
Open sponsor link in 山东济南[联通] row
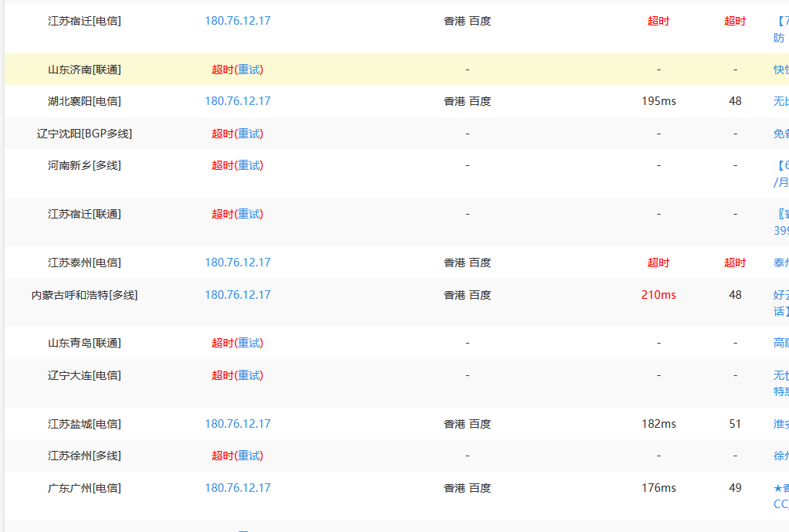(781, 69)
